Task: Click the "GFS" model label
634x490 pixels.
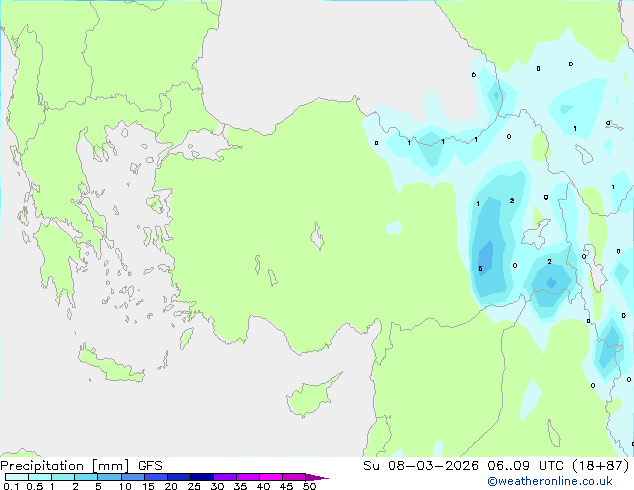Action: pyautogui.click(x=150, y=466)
